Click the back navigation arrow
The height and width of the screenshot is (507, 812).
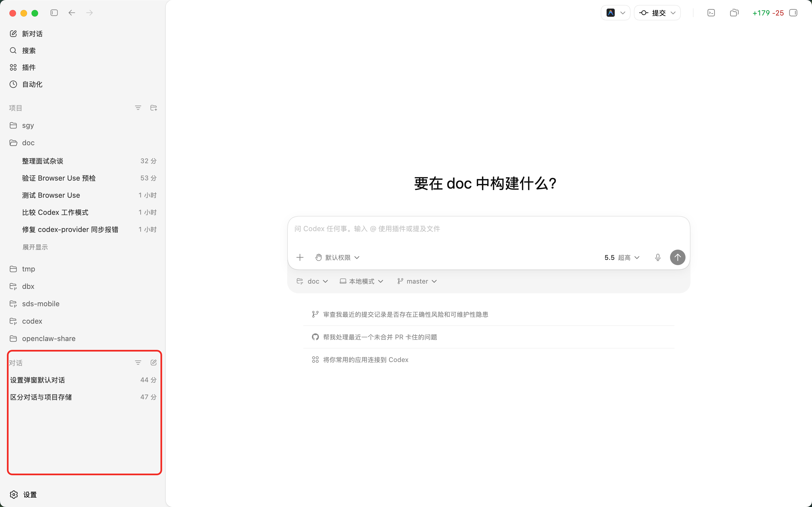72,12
